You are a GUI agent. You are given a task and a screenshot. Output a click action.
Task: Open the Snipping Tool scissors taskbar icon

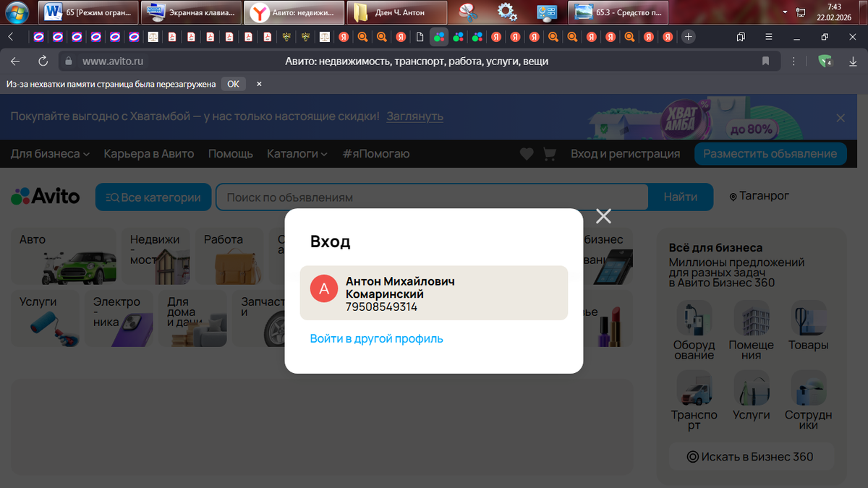pos(468,12)
